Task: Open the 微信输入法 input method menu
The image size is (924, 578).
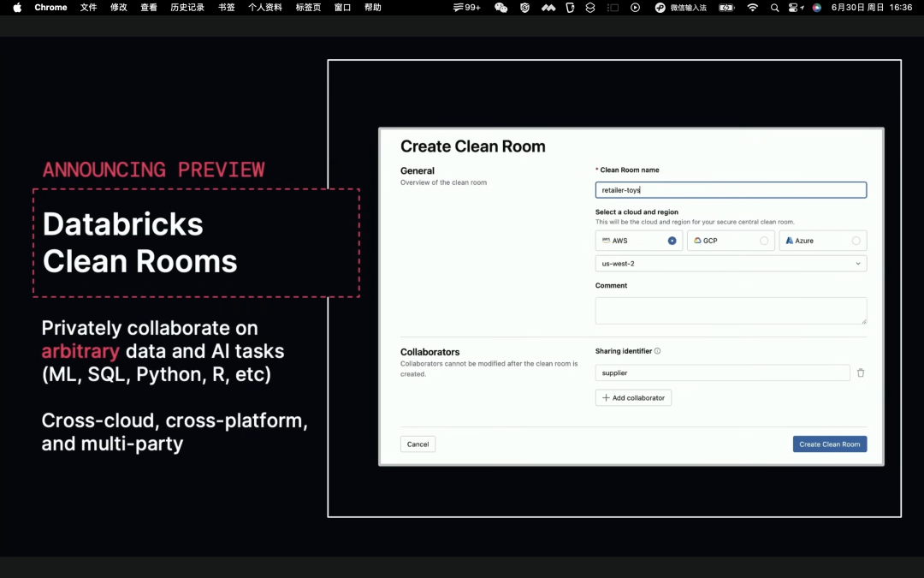Action: [681, 8]
